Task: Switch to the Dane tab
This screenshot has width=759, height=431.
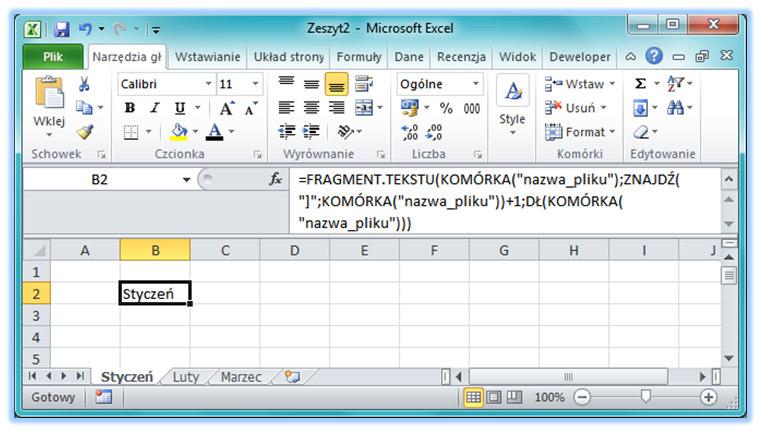Action: [x=409, y=57]
